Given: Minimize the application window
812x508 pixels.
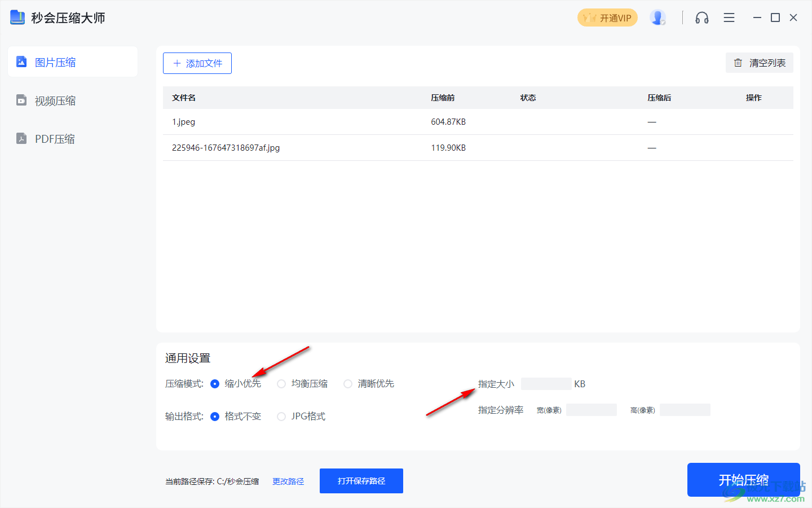Looking at the screenshot, I should point(757,18).
